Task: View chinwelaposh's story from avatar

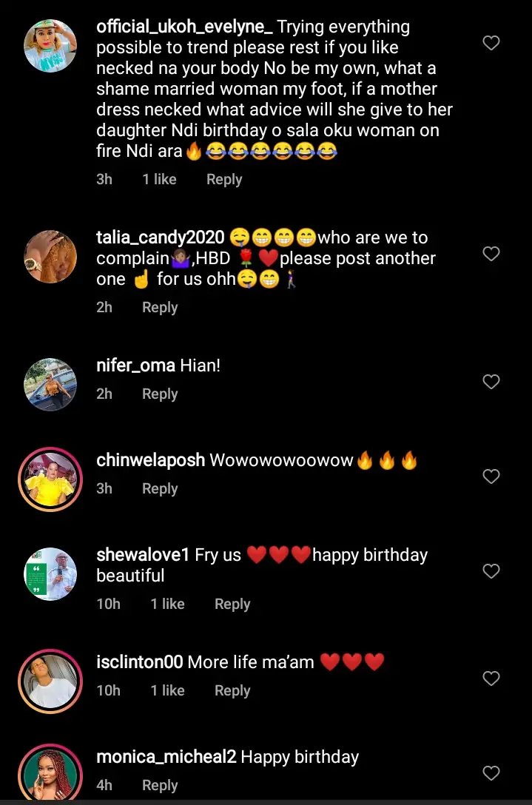Action: tap(50, 479)
